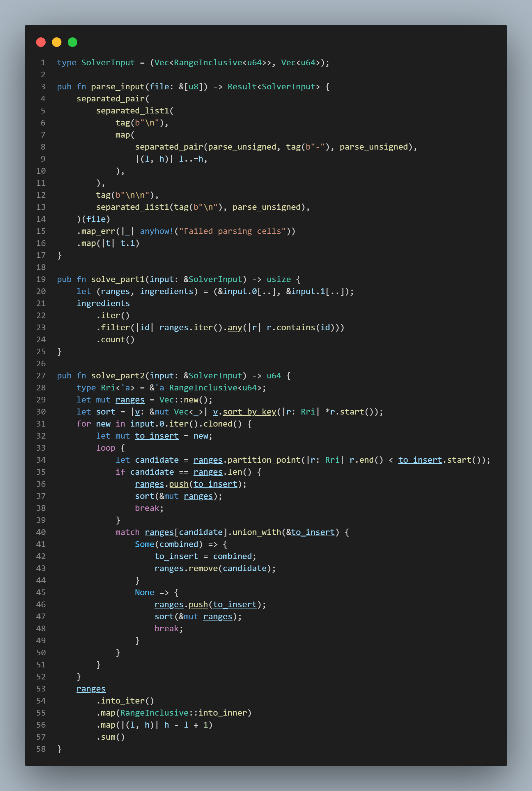Image resolution: width=532 pixels, height=791 pixels.
Task: Click line number 58 in the gutter
Action: 41,749
